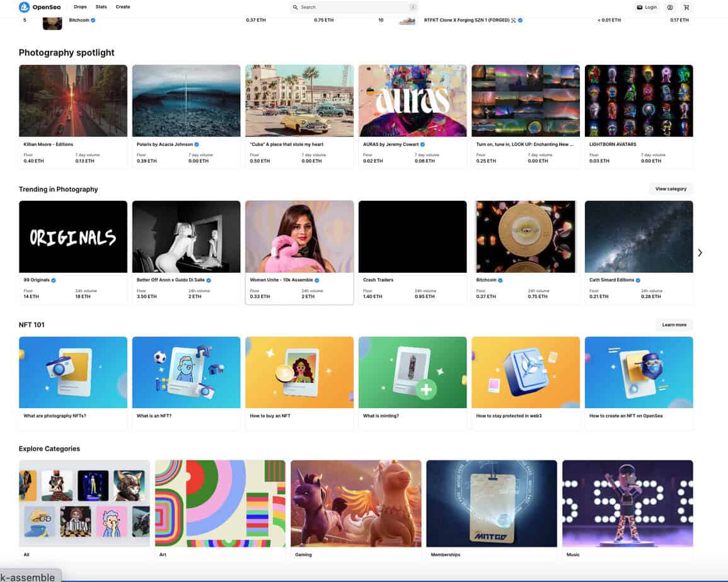Click verified badge on AURAS by Jeremy Cowart

pyautogui.click(x=422, y=144)
